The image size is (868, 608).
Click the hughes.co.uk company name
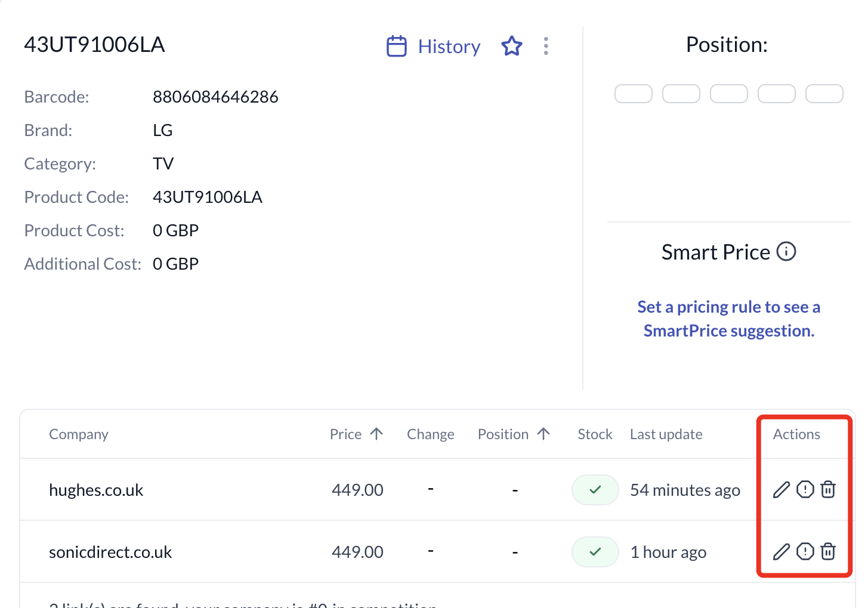(96, 490)
